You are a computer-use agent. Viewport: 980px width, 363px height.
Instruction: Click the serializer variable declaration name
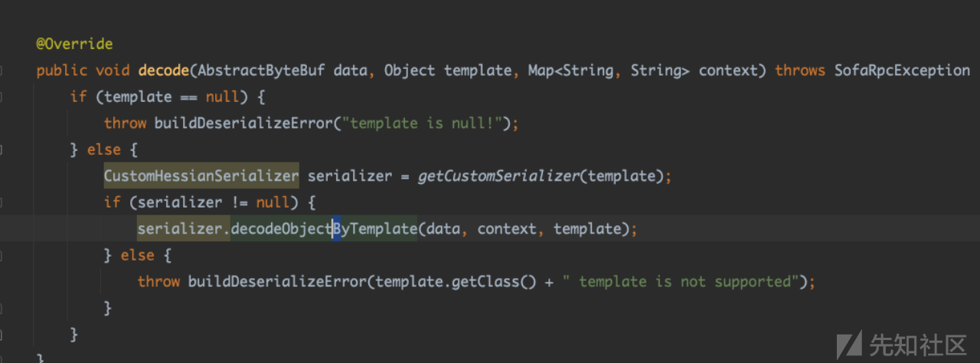[349, 176]
